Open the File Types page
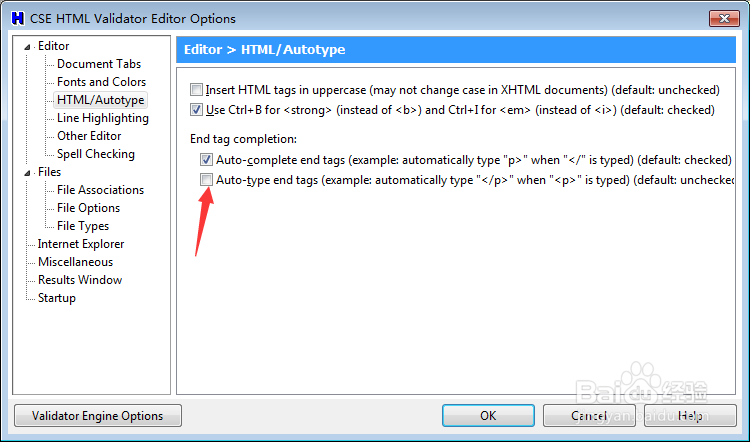 [83, 226]
